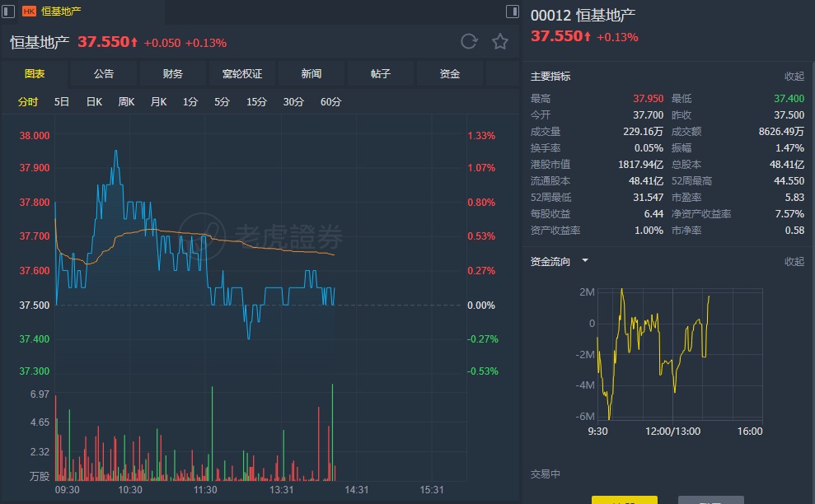The height and width of the screenshot is (504, 815).
Task: Switch to the 公告 tab
Action: coord(104,74)
